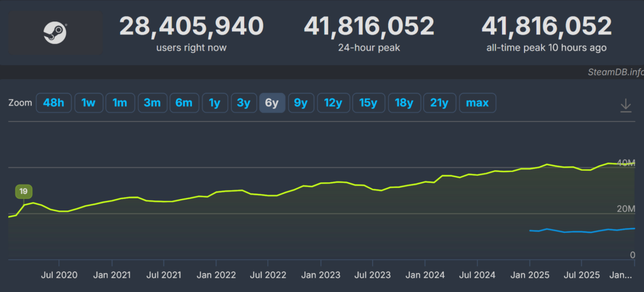This screenshot has width=644, height=292.
Task: Click the SteamDB.info credit text
Action: [x=615, y=72]
